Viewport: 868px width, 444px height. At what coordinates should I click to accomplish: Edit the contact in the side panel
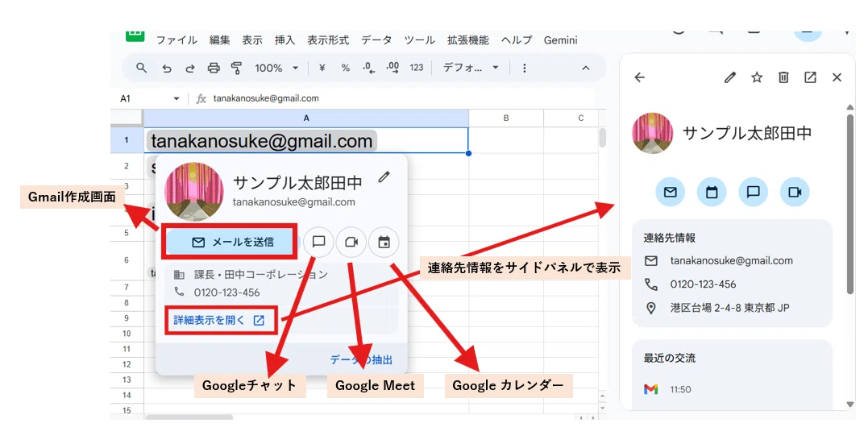click(x=730, y=77)
